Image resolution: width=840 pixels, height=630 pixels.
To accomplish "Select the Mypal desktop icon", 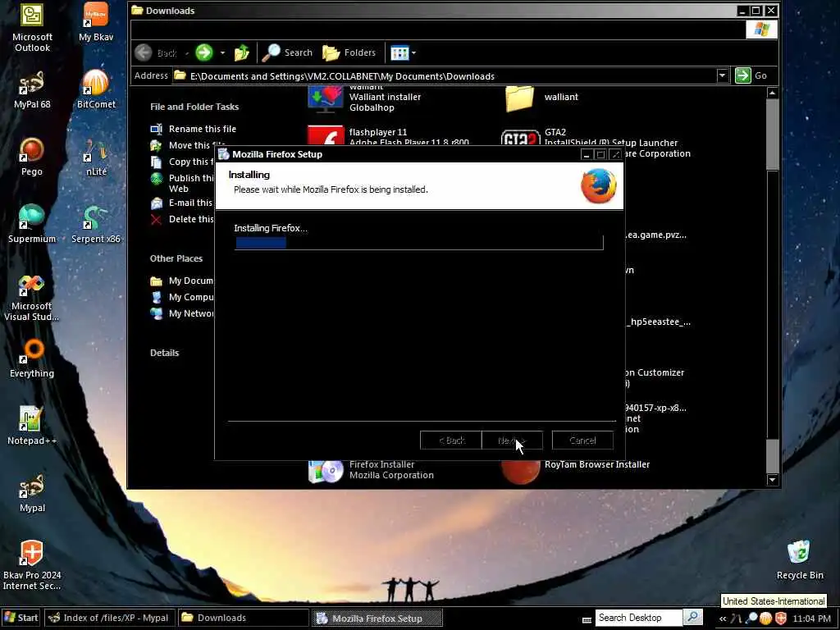I will [x=32, y=493].
